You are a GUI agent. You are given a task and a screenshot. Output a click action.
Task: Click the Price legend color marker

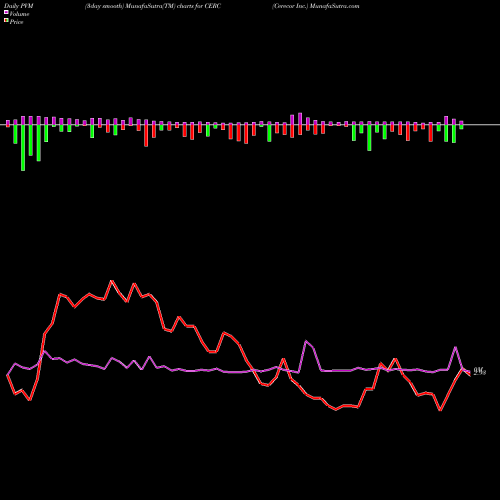click(x=6, y=21)
